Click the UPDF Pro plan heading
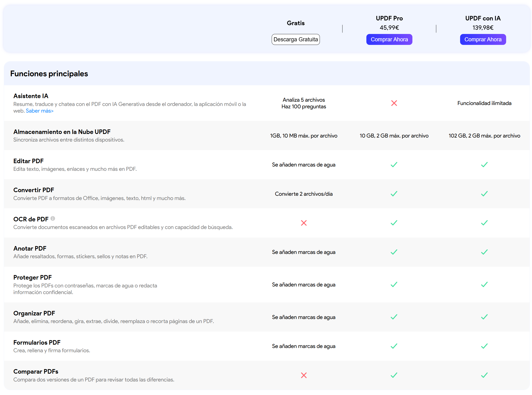This screenshot has width=532, height=395. pyautogui.click(x=389, y=18)
